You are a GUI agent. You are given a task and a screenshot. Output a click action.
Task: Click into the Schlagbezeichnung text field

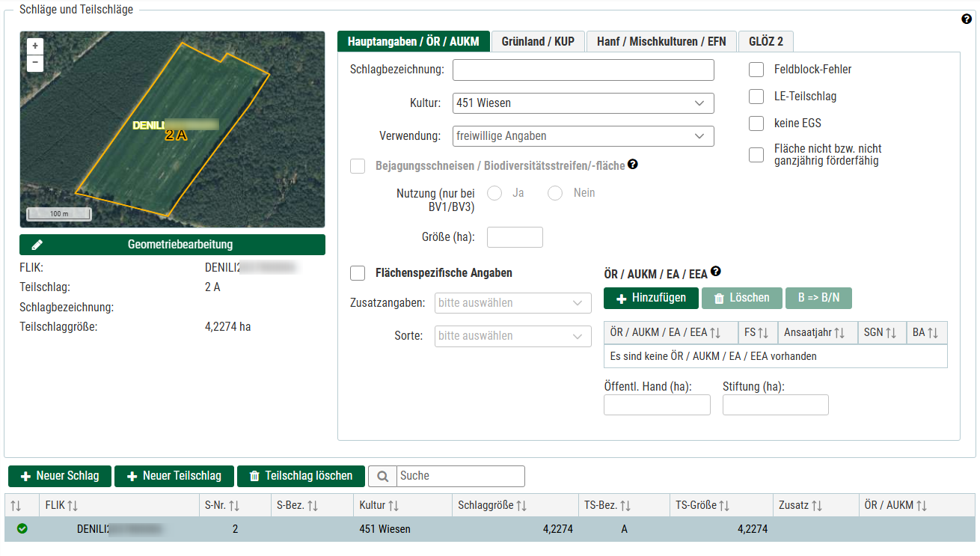[x=583, y=70]
